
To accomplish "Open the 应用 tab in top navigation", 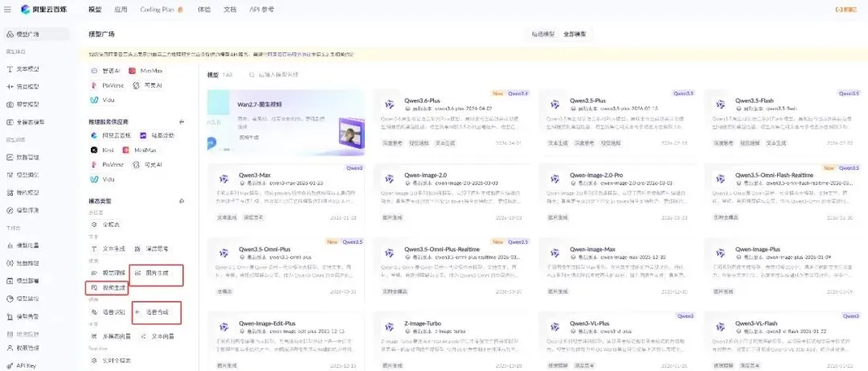I will 121,10.
